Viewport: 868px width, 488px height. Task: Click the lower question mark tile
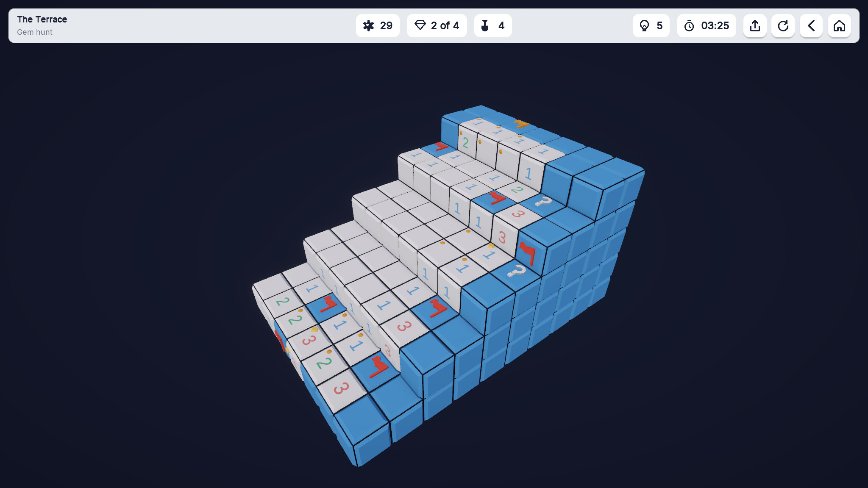tap(516, 271)
